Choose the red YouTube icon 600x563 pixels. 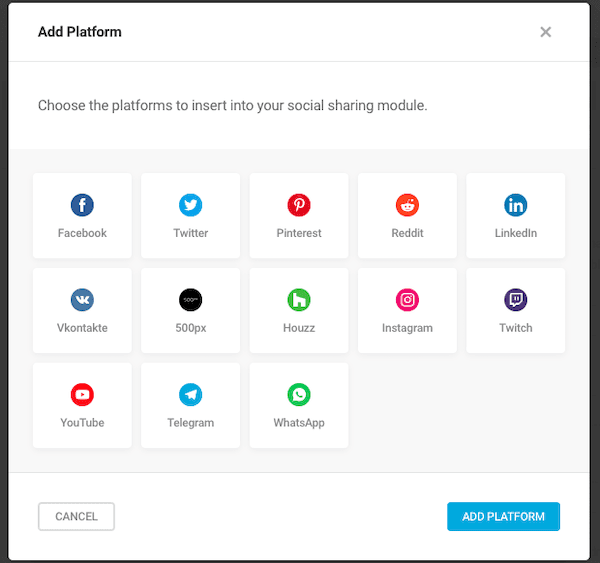click(x=82, y=394)
